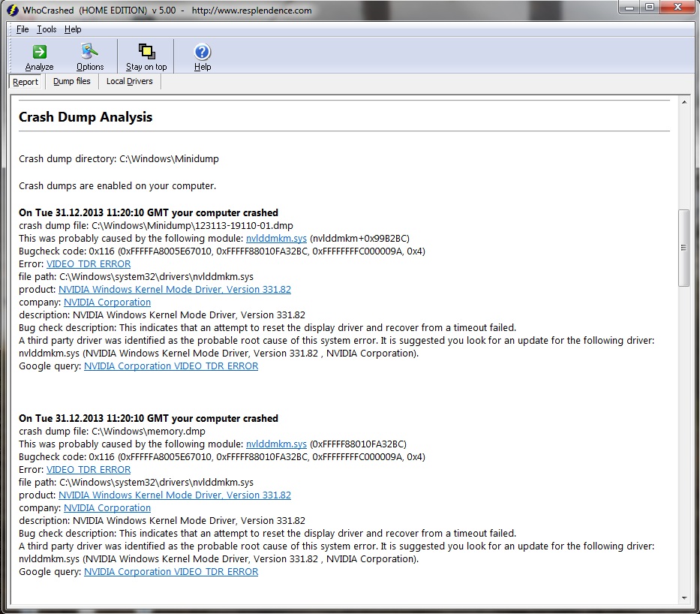The height and width of the screenshot is (614, 700).
Task: Open nvlddmkm.sys link in the memory.dmp crash entry
Action: [276, 444]
